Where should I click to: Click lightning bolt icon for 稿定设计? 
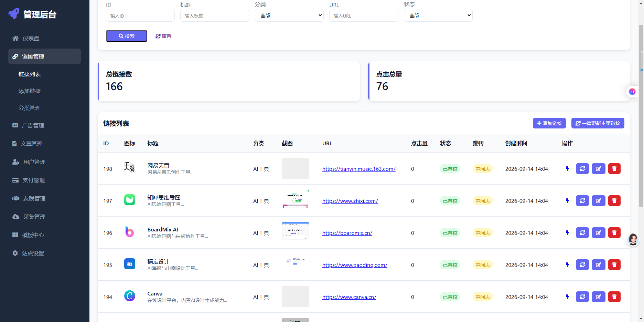coord(568,265)
